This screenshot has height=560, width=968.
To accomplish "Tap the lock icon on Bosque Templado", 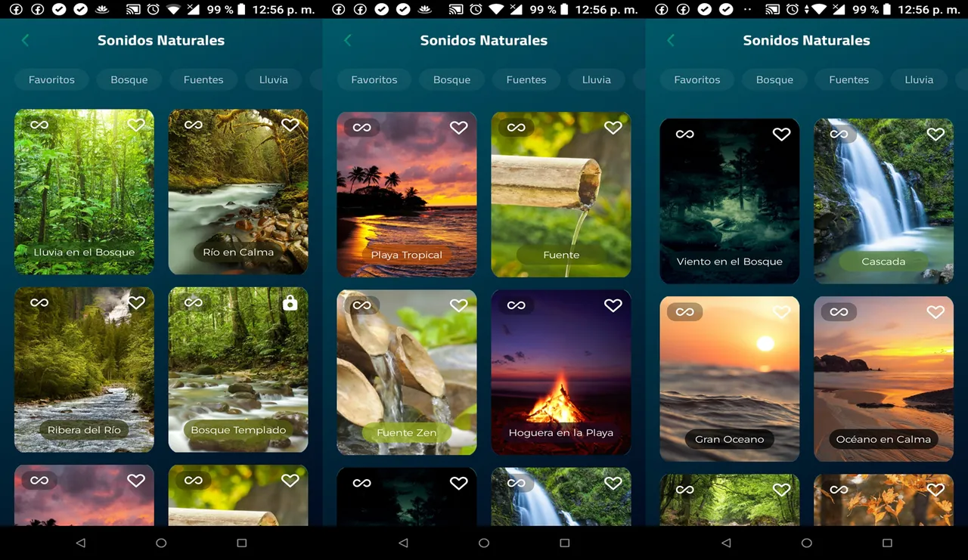I will [x=290, y=303].
